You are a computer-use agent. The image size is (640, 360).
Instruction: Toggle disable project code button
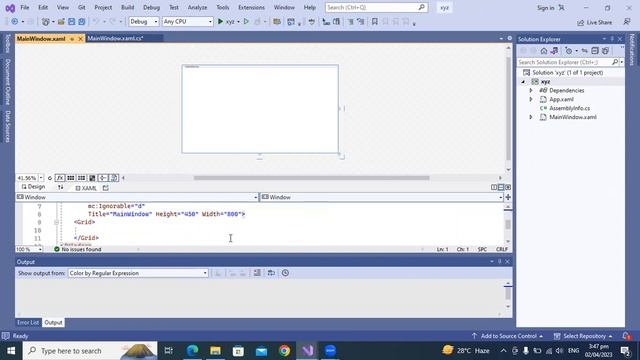point(114,178)
